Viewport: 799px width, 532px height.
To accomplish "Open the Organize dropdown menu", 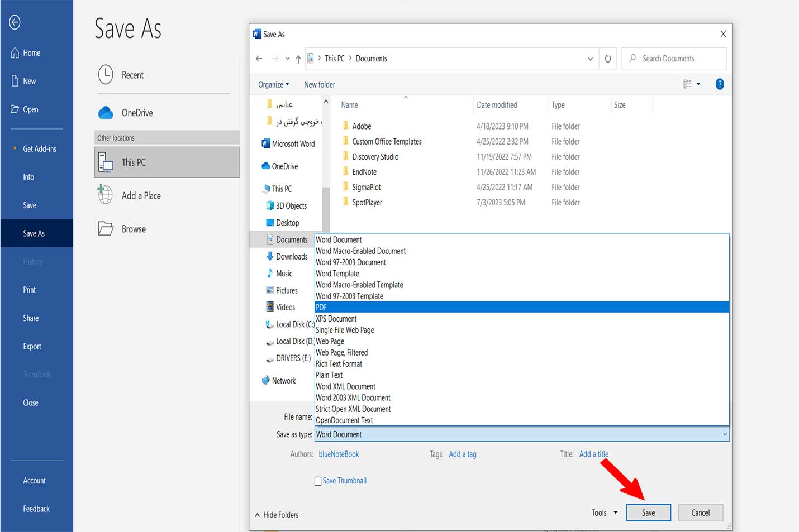I will coord(274,85).
